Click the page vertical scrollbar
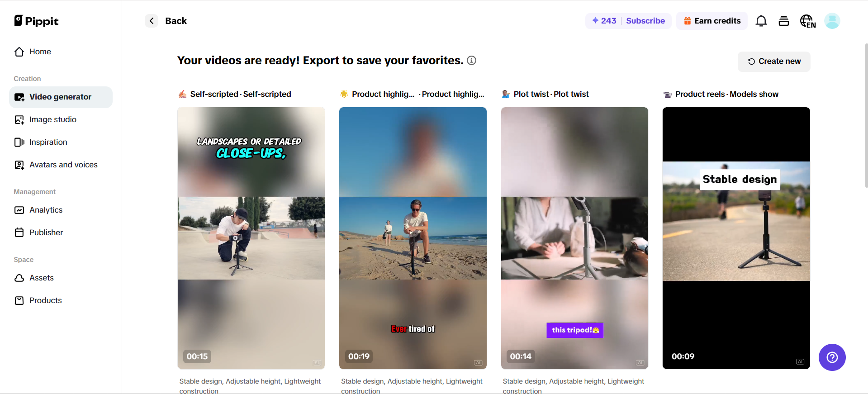The image size is (868, 394). (x=866, y=115)
